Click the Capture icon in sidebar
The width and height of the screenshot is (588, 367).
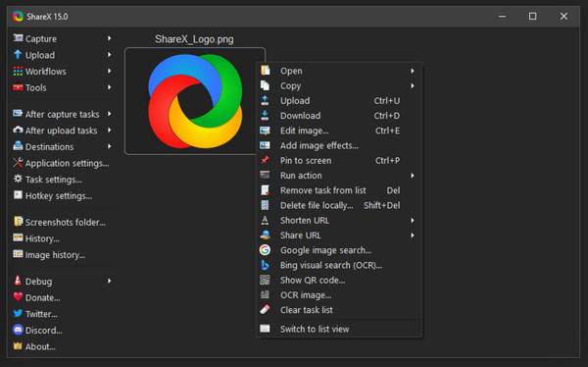18,38
